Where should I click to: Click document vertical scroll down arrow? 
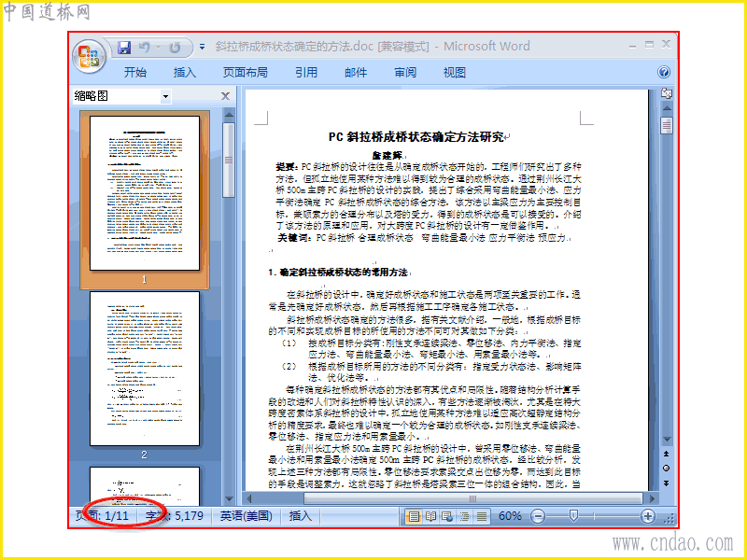(x=667, y=439)
